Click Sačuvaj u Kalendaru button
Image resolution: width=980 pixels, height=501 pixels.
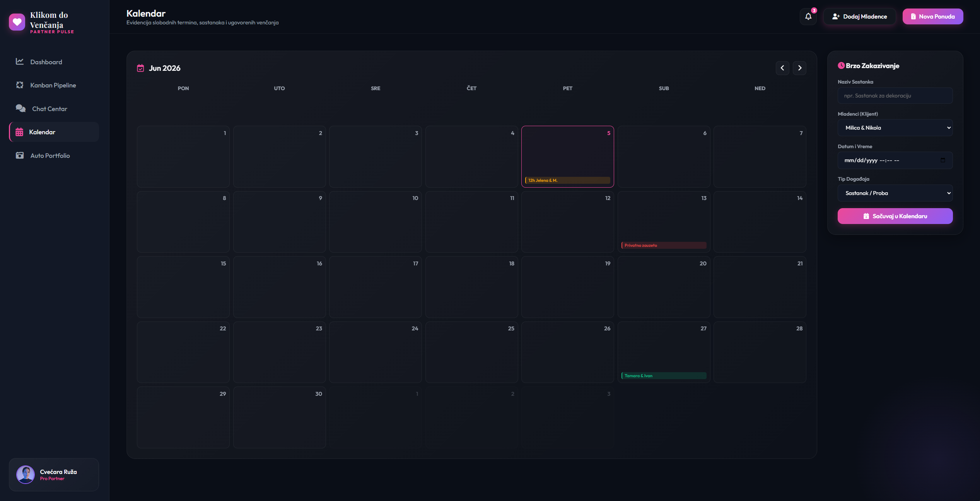(x=895, y=216)
